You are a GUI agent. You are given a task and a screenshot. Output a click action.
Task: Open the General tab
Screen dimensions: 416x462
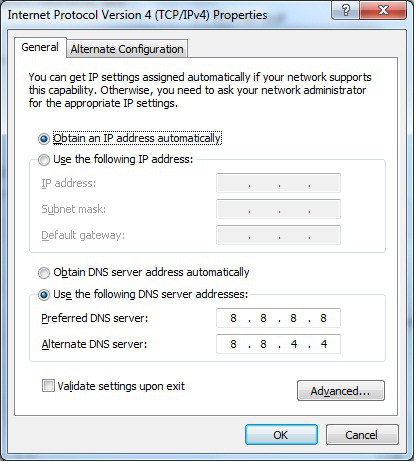(x=40, y=47)
